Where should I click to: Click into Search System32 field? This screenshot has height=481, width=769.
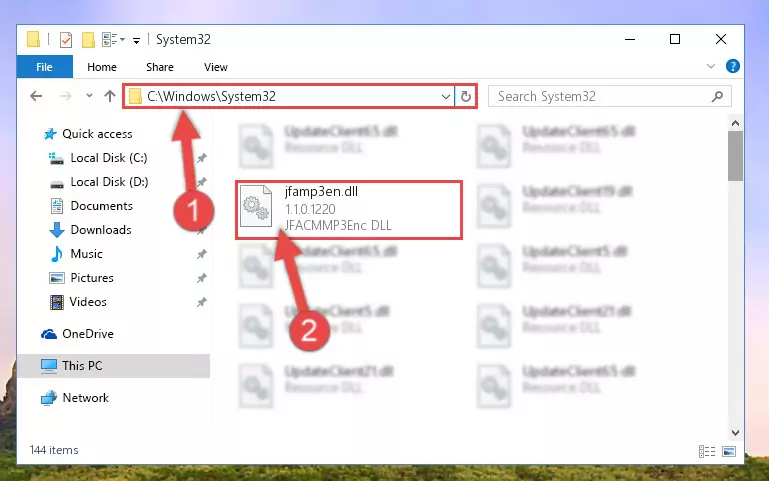[603, 97]
